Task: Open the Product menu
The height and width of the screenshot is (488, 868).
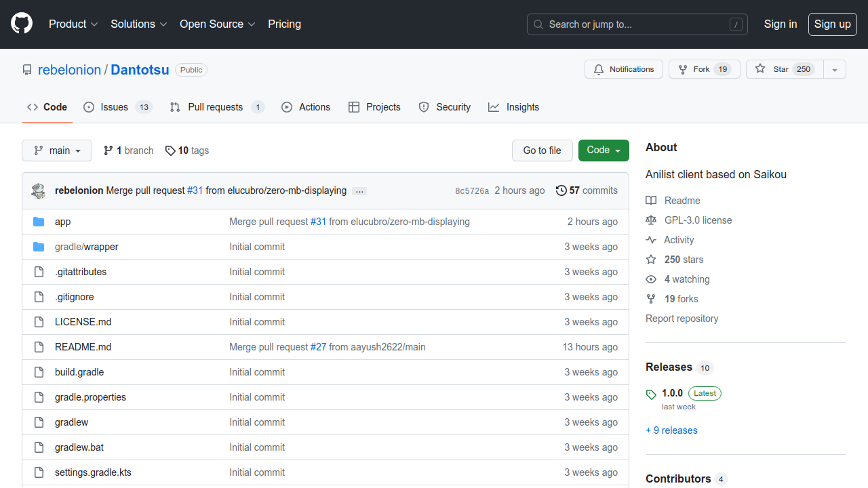Action: click(73, 24)
